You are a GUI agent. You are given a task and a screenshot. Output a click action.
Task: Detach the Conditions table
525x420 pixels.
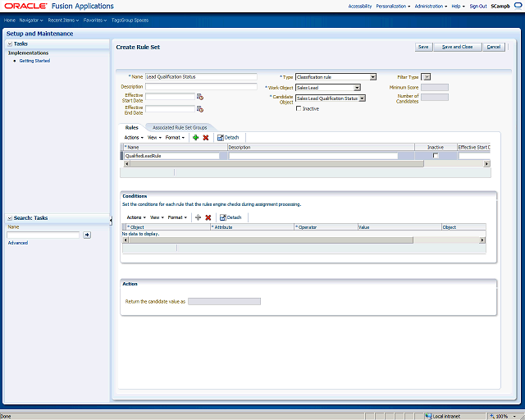coord(231,217)
